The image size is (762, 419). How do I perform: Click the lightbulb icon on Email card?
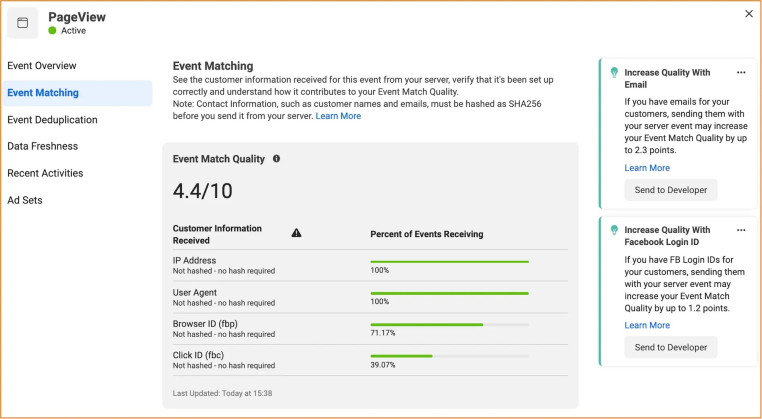tap(614, 72)
